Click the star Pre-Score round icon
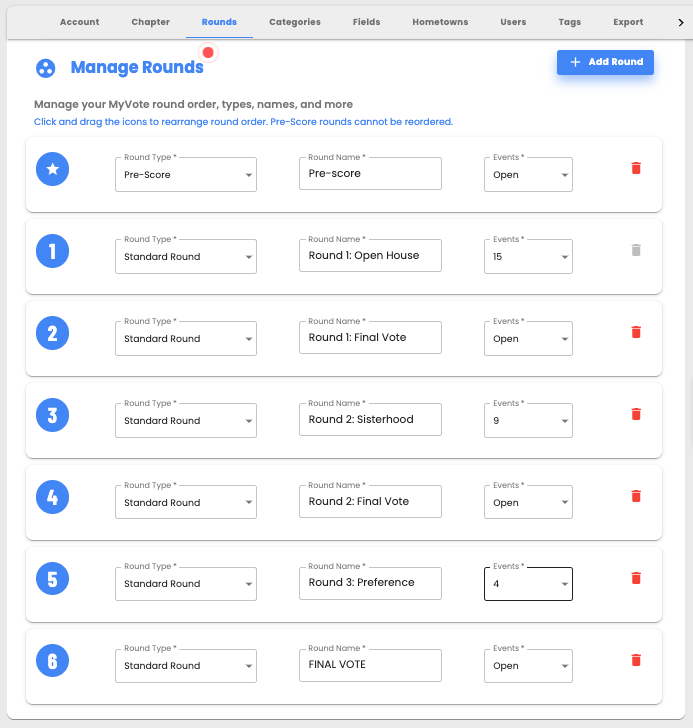Viewport: 693px width, 728px height. pyautogui.click(x=52, y=169)
